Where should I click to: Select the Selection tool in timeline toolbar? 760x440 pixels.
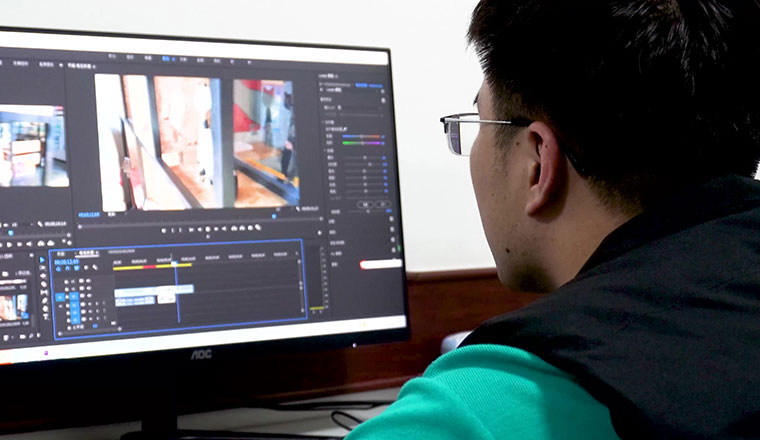pyautogui.click(x=42, y=260)
